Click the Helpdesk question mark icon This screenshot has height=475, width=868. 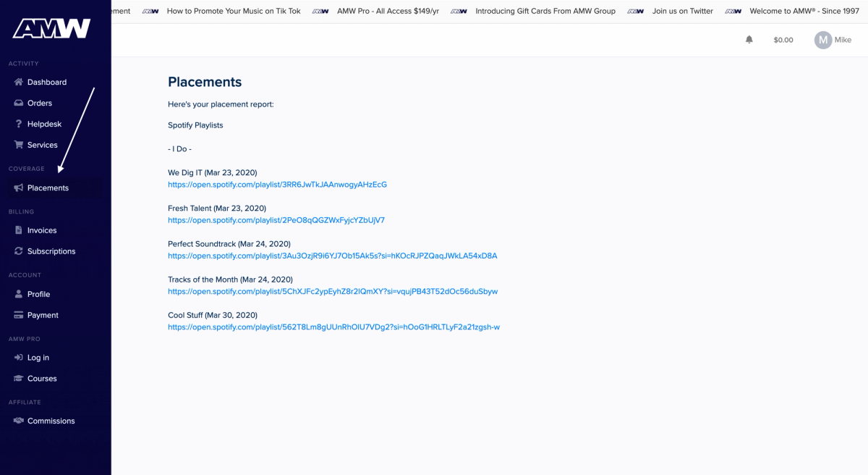[x=19, y=124]
